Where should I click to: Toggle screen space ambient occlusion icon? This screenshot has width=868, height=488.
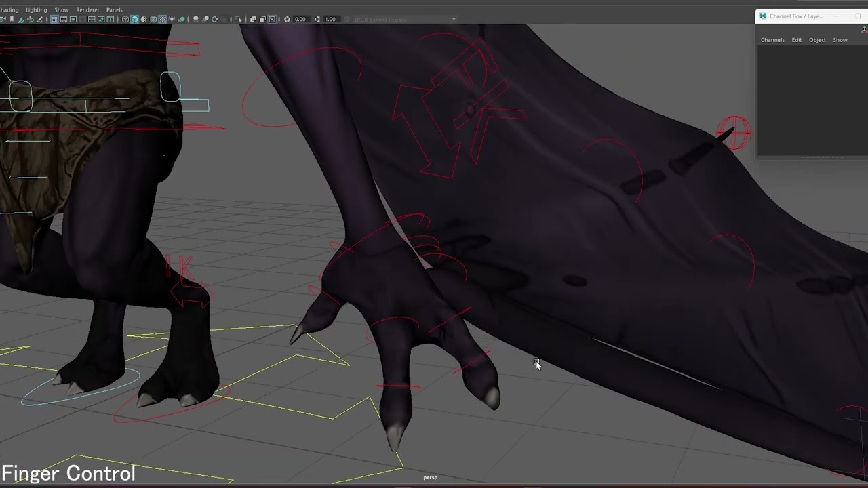(195, 19)
